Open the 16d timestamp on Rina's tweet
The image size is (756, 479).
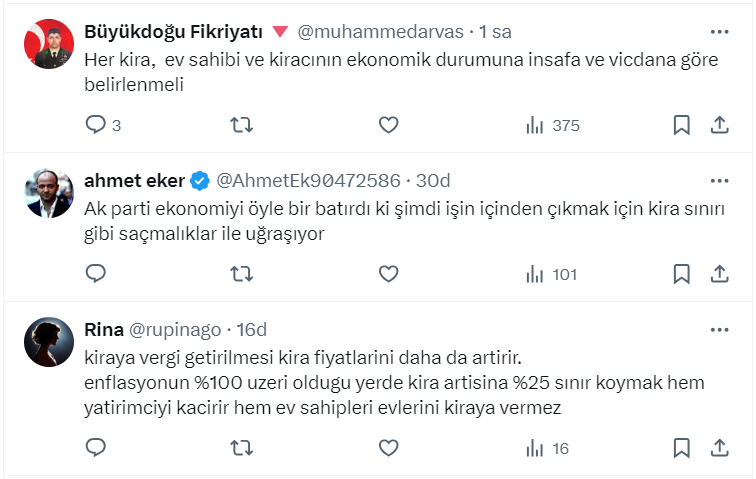[x=251, y=328]
